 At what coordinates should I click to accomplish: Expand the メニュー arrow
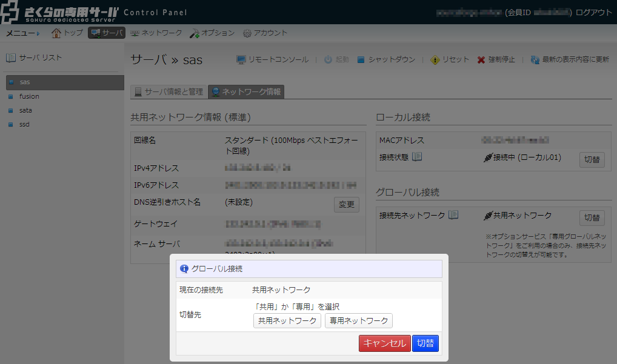(x=38, y=33)
